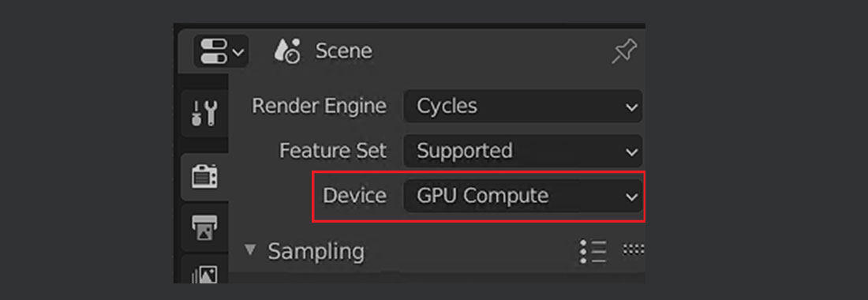Open the Output properties printer tab
Screen dimensions: 868x300
[x=204, y=227]
